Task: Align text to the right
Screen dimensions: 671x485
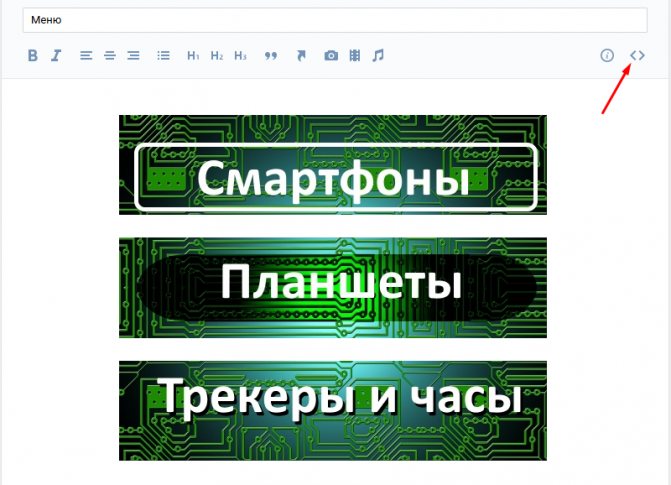Action: tap(134, 56)
